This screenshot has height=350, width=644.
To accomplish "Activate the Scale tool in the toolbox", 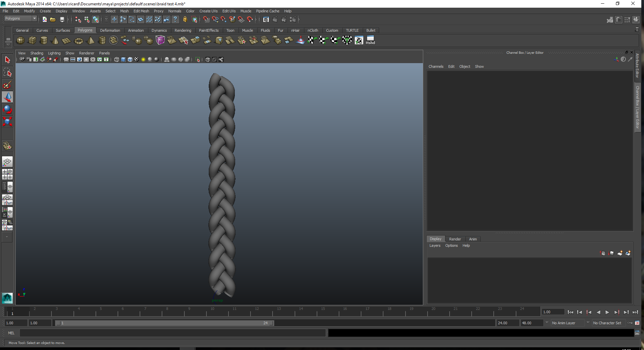I will [x=7, y=121].
